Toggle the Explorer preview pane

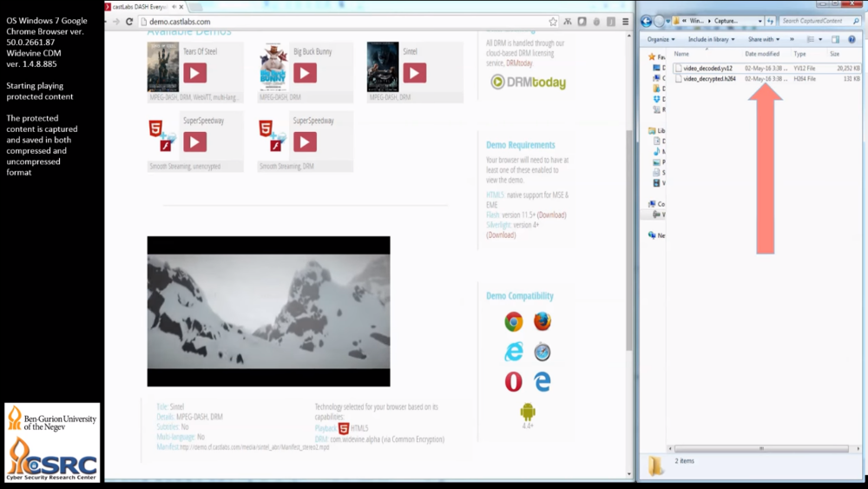[835, 39]
